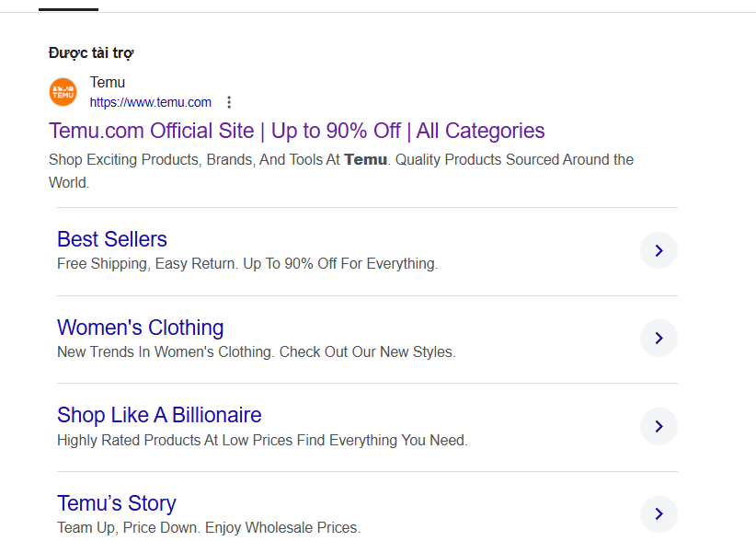Click the active tab underline at top left
This screenshot has height=541, width=756.
(68, 9)
